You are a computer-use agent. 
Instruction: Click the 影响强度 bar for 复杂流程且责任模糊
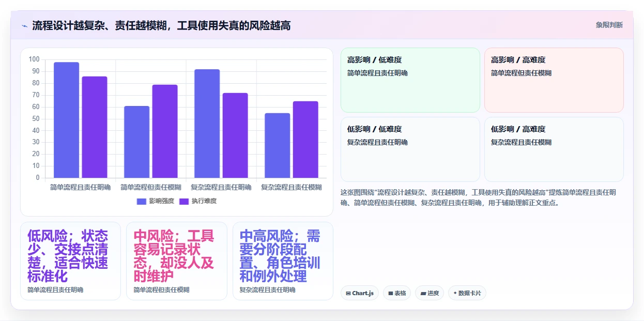tap(278, 145)
